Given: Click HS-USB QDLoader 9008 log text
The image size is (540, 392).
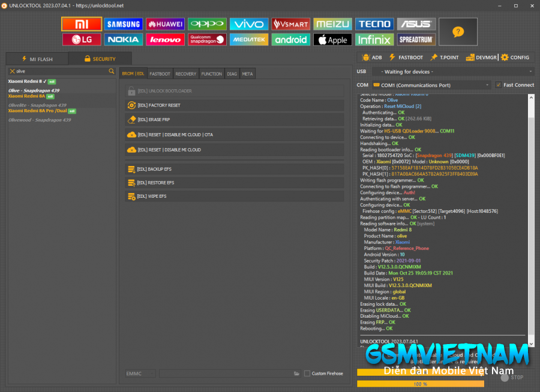Looking at the screenshot, I should 409,131.
